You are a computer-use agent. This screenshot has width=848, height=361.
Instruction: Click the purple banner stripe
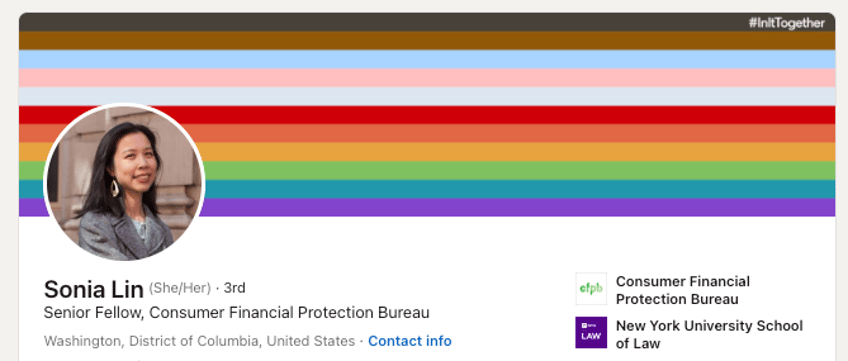[x=519, y=208]
